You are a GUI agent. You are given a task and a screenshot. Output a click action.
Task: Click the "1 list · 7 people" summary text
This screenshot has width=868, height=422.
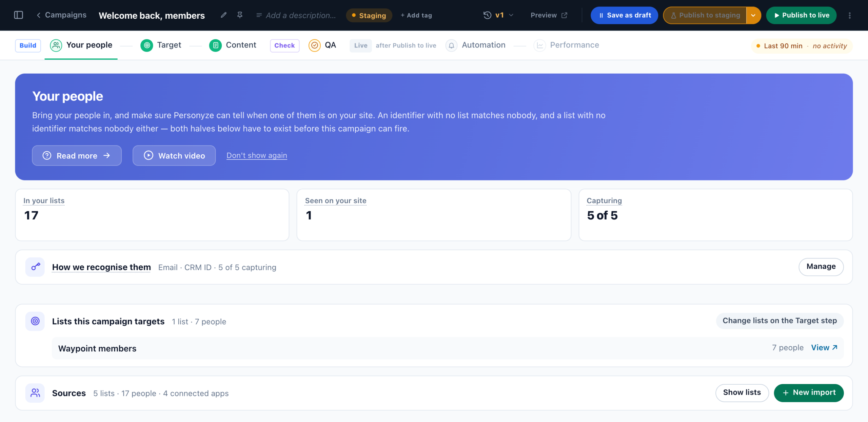[199, 322]
